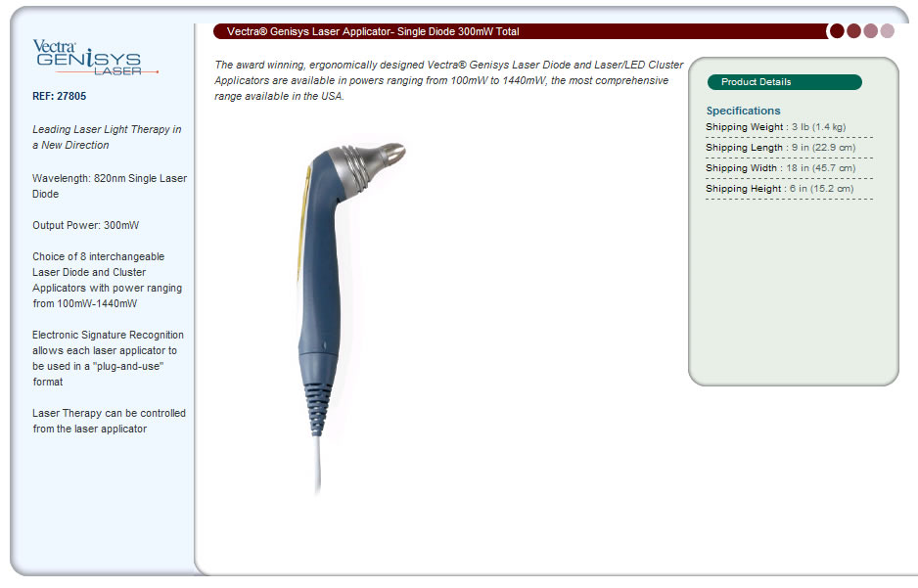Click the "Shipping Weight : 3 lb (1.4 kg)" row
The width and height of the screenshot is (918, 588).
(789, 127)
